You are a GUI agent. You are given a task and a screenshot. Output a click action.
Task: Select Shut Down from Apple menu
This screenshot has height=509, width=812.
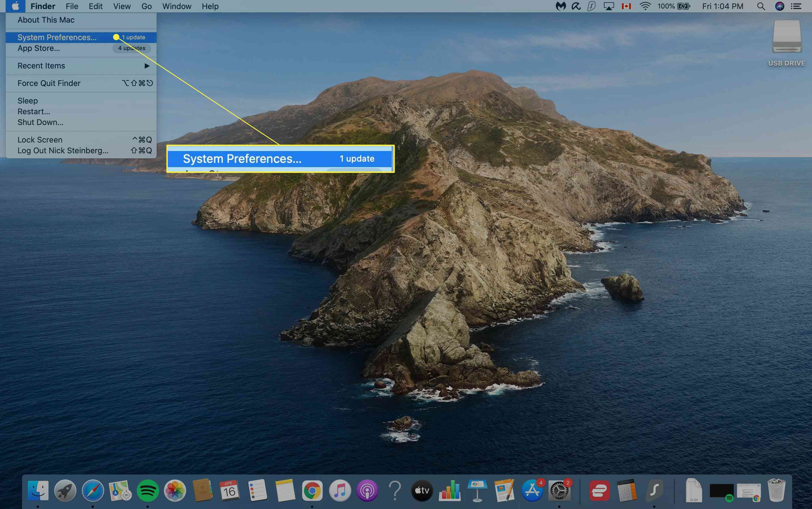tap(40, 122)
